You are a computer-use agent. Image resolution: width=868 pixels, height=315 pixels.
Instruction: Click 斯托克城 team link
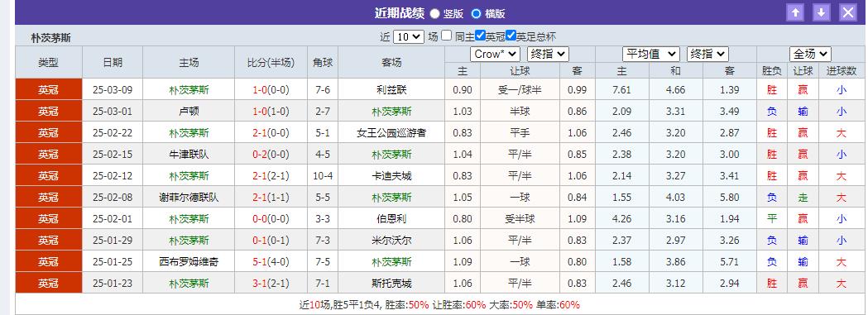click(391, 284)
